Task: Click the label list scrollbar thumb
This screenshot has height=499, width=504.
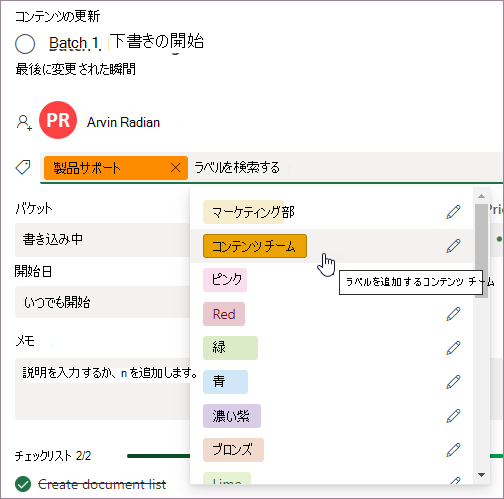Action: point(481,251)
